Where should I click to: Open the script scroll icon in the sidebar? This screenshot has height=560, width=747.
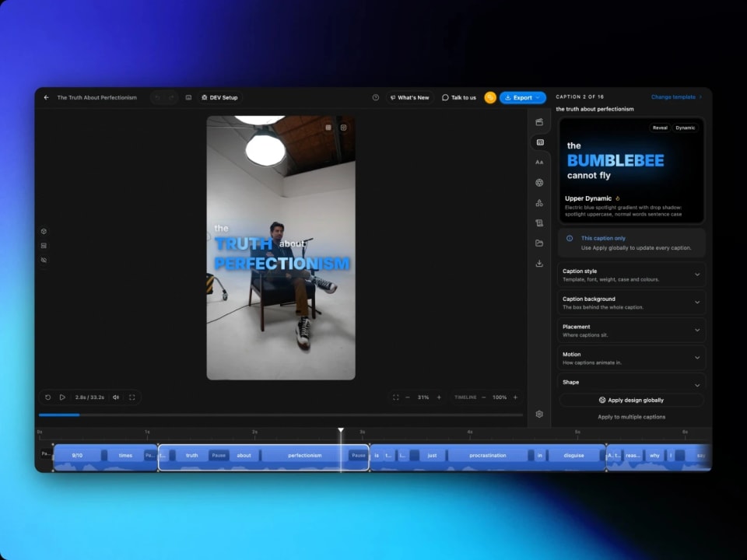click(539, 223)
